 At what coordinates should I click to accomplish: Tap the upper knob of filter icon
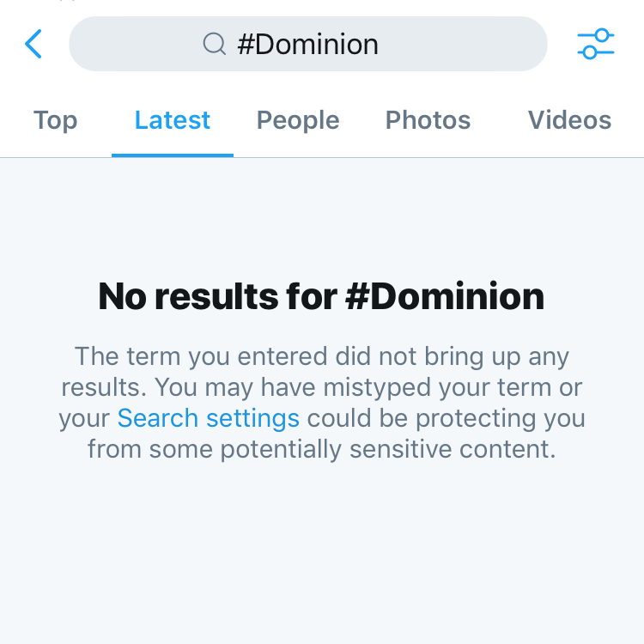[x=602, y=35]
